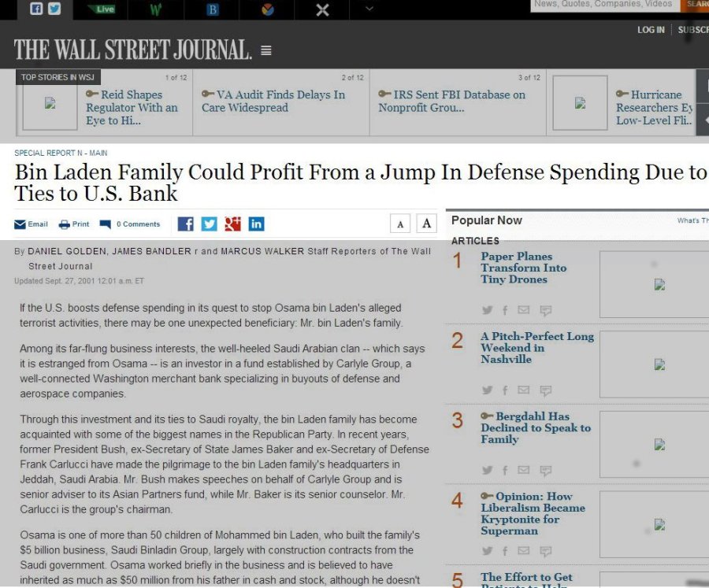Open the Hurricane Researchers story
The height and width of the screenshot is (588, 709).
(x=654, y=108)
